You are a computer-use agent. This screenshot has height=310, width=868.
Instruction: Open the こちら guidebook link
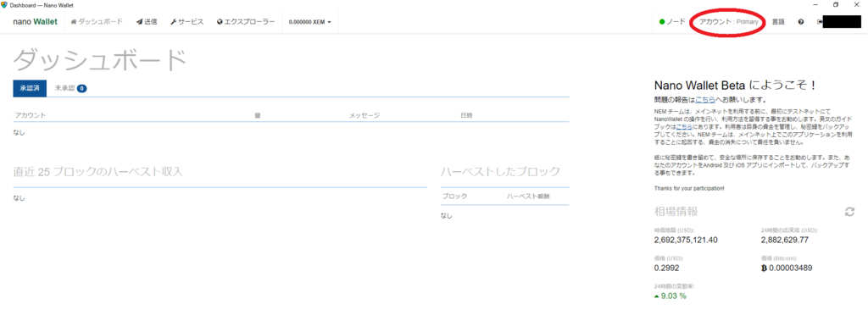pos(684,127)
